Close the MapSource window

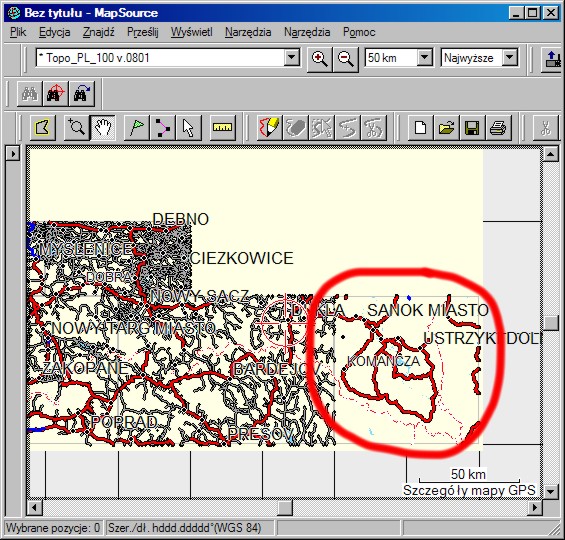pos(551,13)
